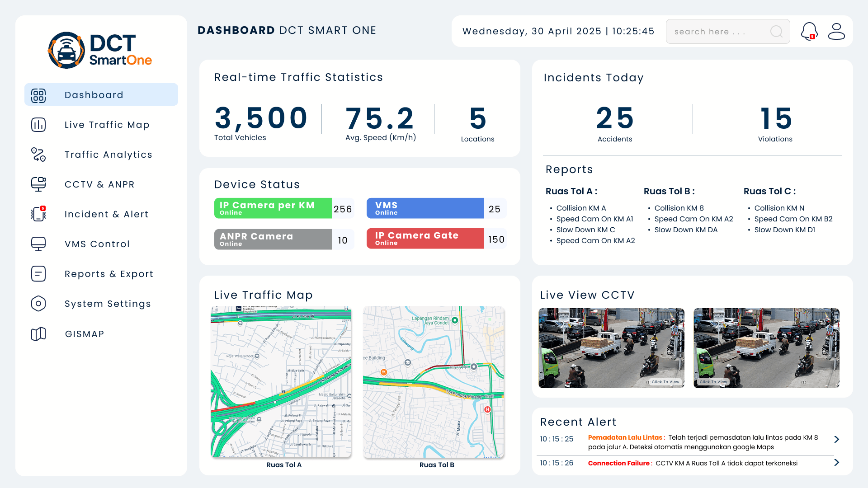The height and width of the screenshot is (488, 868).
Task: Click the Incident & Alert phone icon
Action: tap(38, 214)
